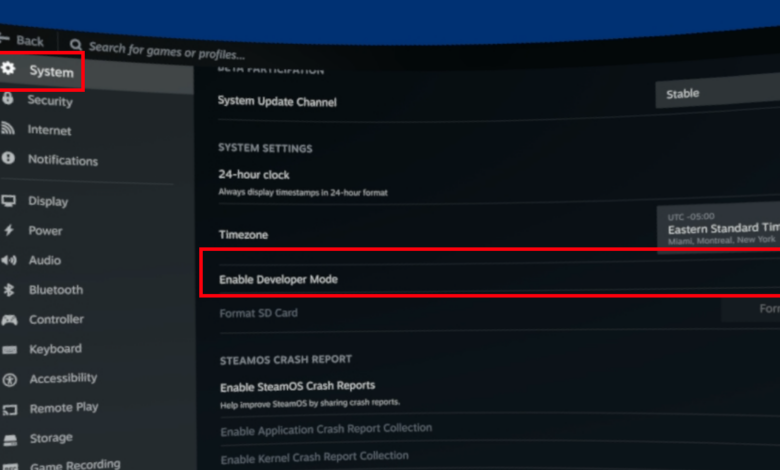Image resolution: width=780 pixels, height=470 pixels.
Task: Click the Internet signal icon
Action: coord(7,128)
